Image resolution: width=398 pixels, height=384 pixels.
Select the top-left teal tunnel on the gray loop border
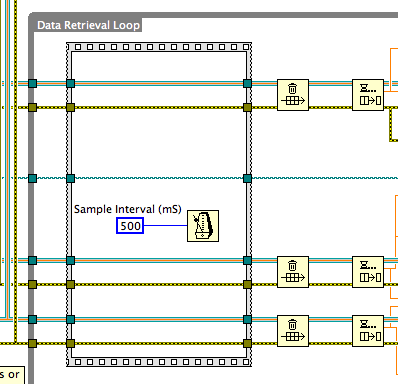[x=32, y=83]
